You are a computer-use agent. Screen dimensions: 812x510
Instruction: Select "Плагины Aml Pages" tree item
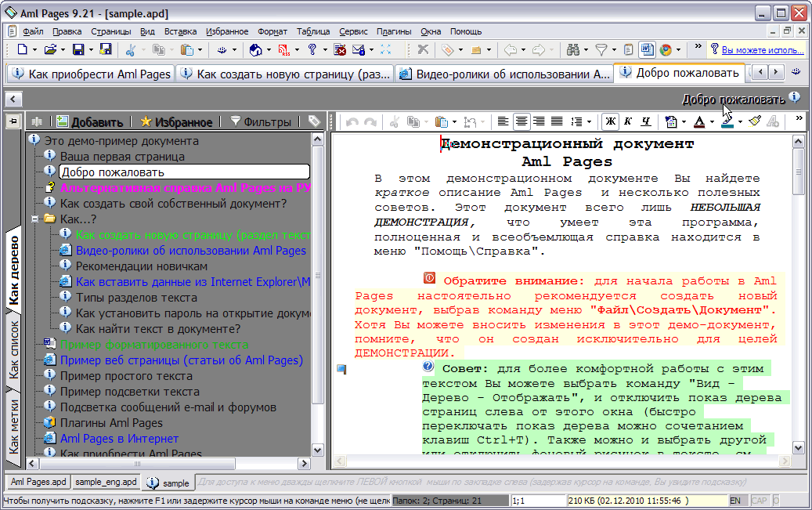coord(111,423)
